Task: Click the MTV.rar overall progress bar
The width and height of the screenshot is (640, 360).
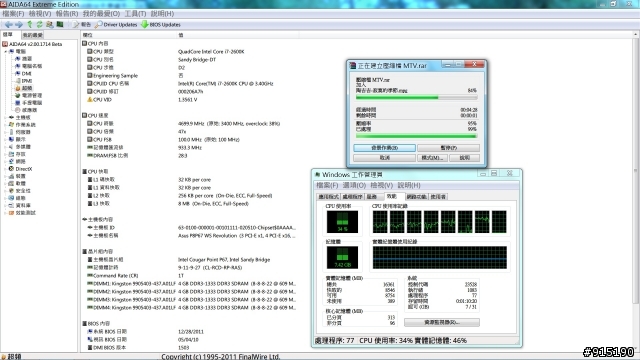Action: (416, 136)
